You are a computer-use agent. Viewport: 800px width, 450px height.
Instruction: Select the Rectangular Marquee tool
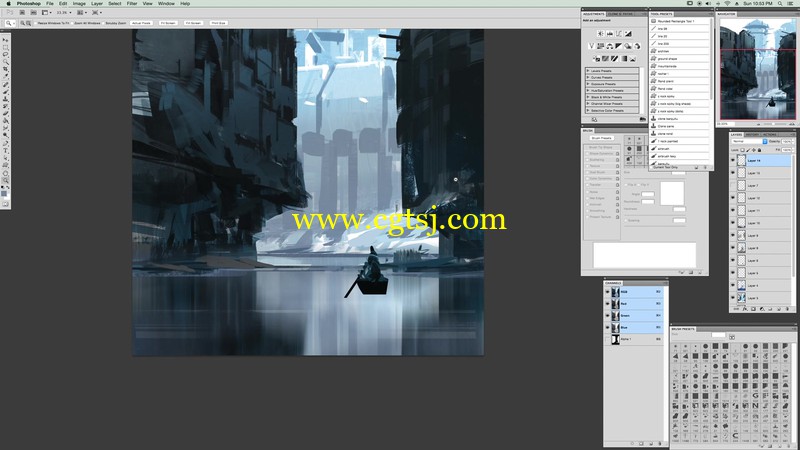tap(6, 47)
